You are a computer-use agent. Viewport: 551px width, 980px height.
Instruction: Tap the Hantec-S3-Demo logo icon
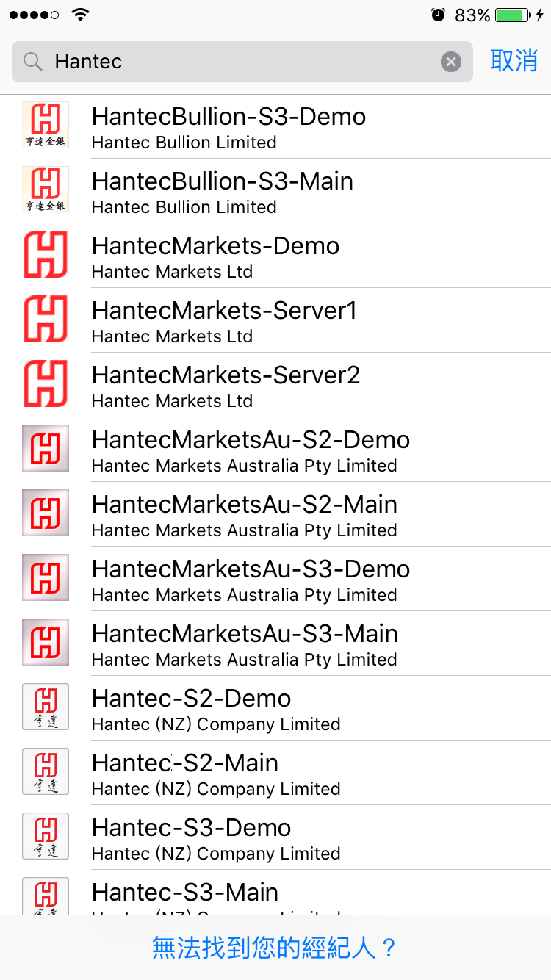point(46,837)
